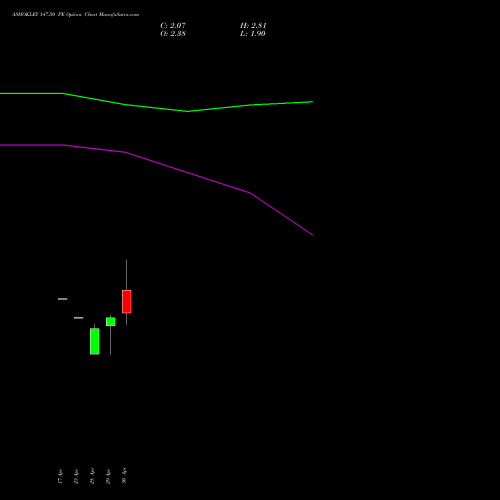The height and width of the screenshot is (500, 500).
Task: Click the '17 Apr' date axis label
Action: (60, 476)
